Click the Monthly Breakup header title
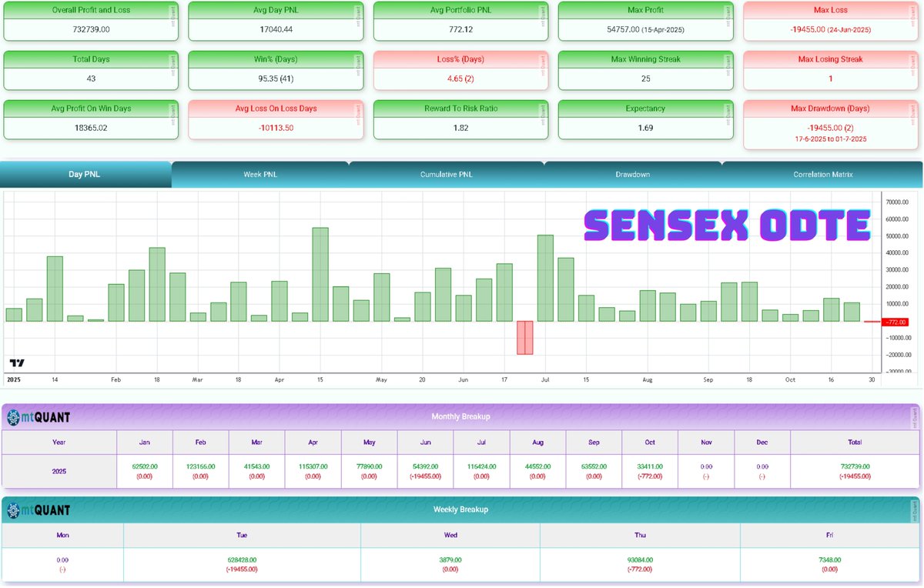The height and width of the screenshot is (588, 924). pyautogui.click(x=460, y=416)
